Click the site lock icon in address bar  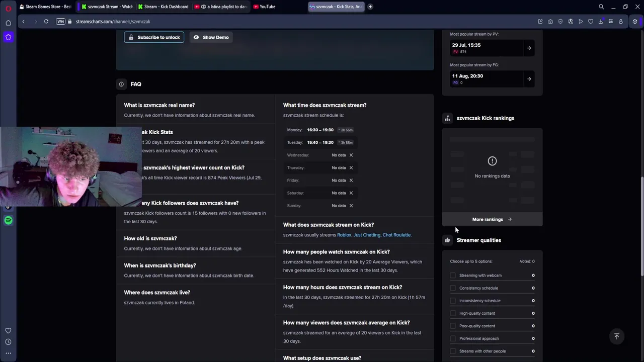pos(70,22)
